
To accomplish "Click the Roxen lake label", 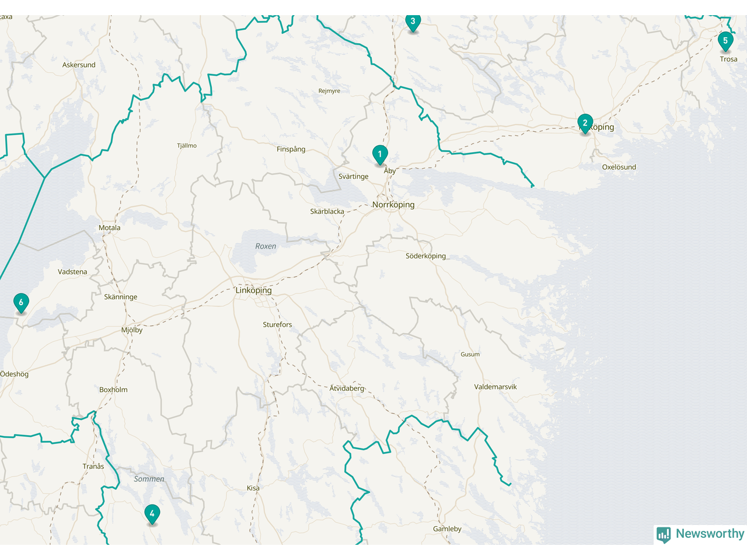I will tap(266, 246).
